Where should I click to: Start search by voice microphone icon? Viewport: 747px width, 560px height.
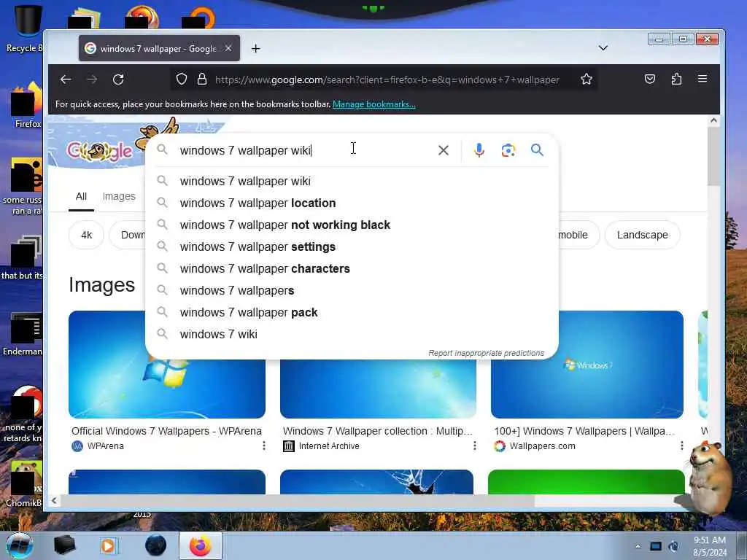tap(479, 150)
